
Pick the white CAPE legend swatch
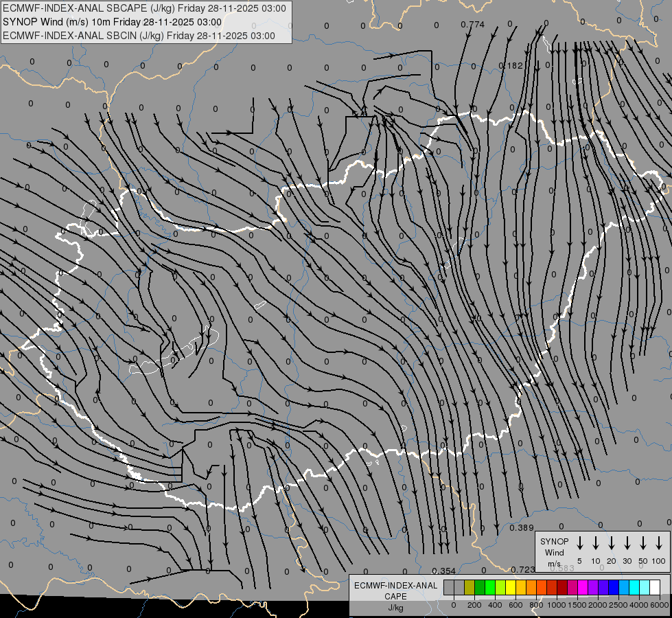point(654,587)
